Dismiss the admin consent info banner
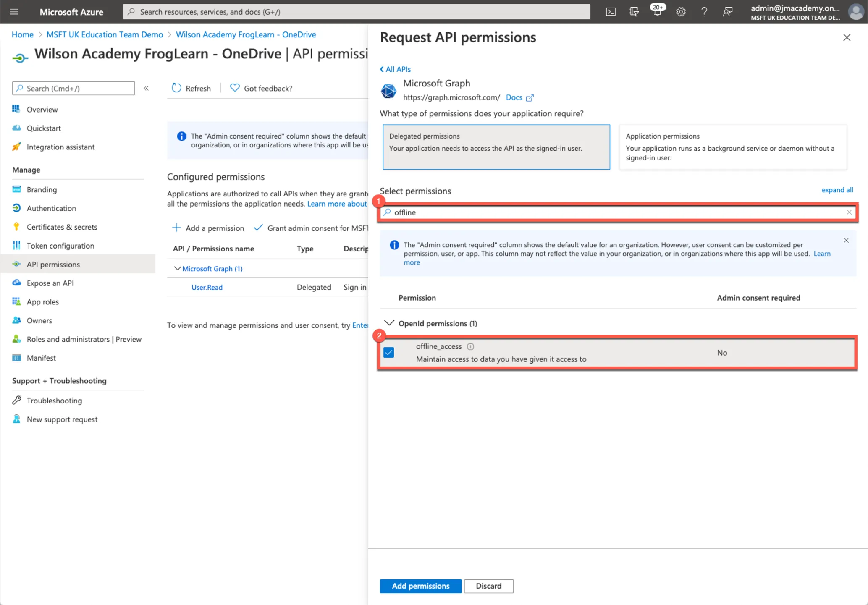Image resolution: width=868 pixels, height=605 pixels. (846, 240)
